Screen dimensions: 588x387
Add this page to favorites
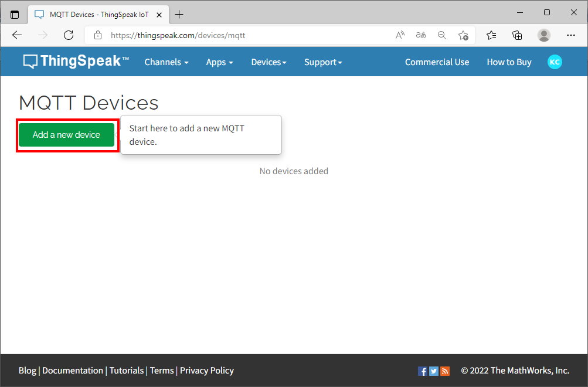click(463, 35)
